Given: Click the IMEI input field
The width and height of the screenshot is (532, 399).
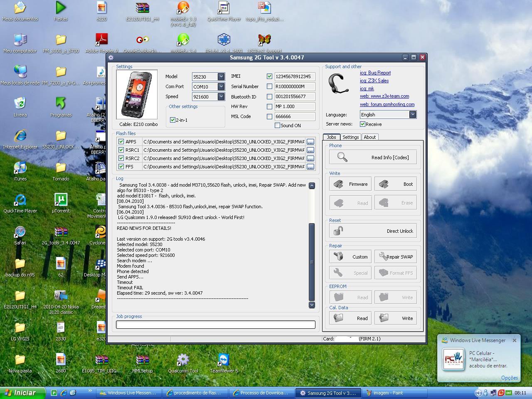Looking at the screenshot, I should (x=295, y=76).
